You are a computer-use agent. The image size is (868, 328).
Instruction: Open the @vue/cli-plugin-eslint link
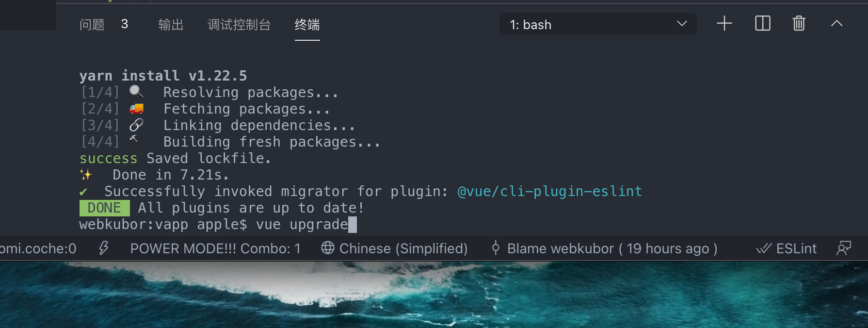click(550, 191)
